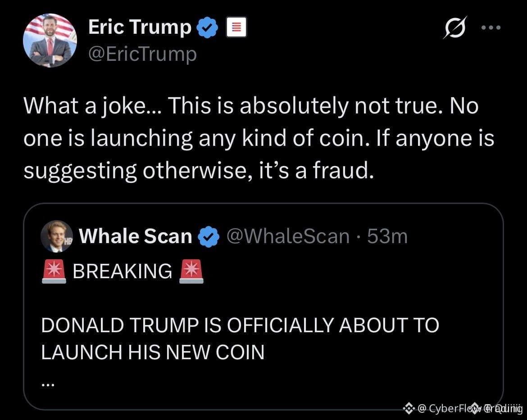Open quoted post about Donald Trump's new coin
The height and width of the screenshot is (420, 527).
263,307
